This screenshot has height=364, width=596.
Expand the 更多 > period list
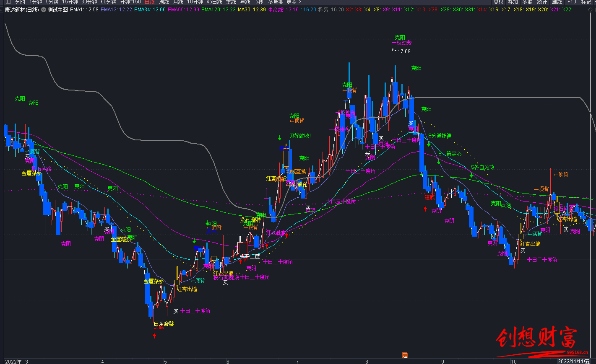(x=294, y=2)
